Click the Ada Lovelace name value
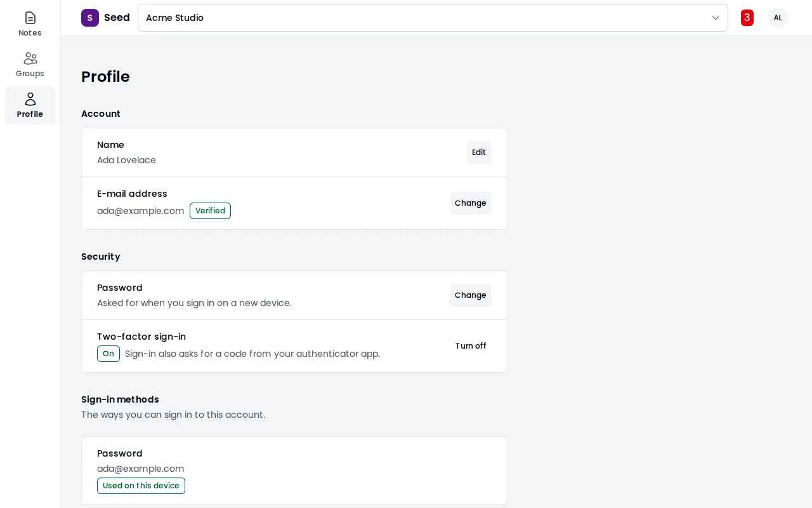 tap(126, 160)
